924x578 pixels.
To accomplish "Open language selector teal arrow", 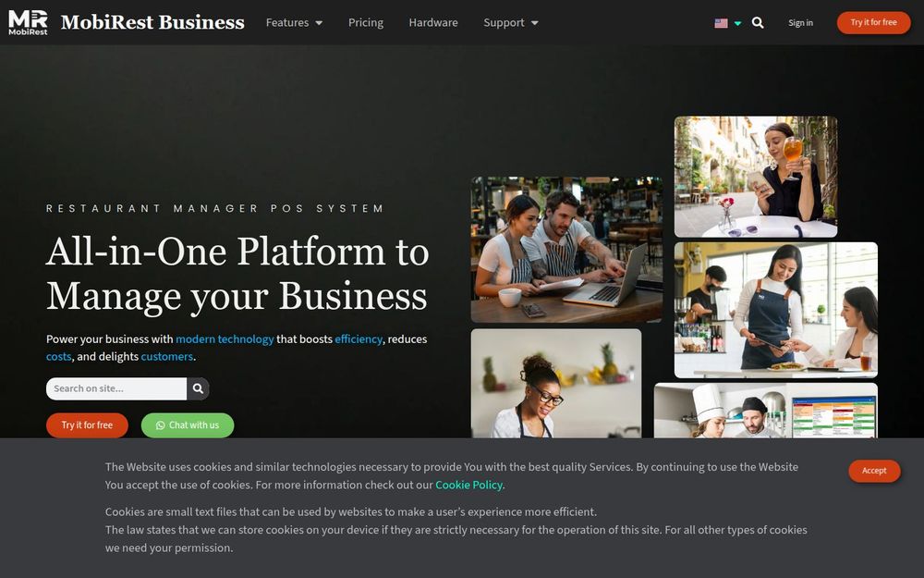I will (x=737, y=24).
